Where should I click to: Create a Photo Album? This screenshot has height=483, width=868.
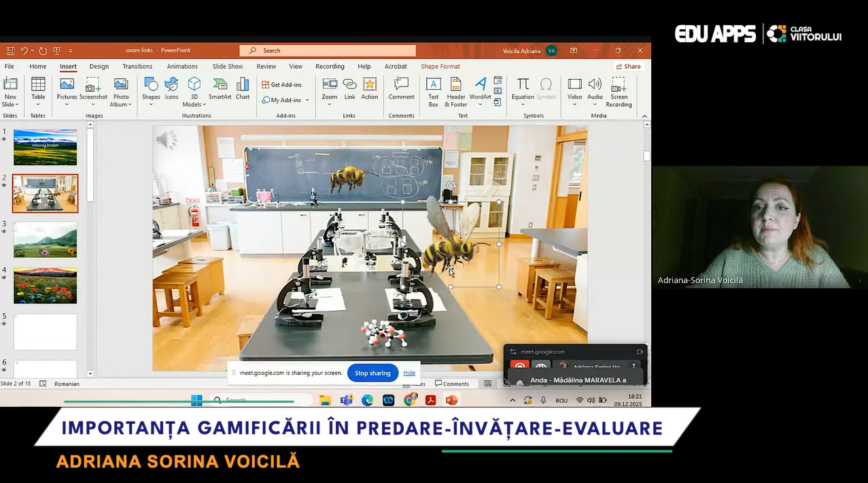[x=121, y=93]
